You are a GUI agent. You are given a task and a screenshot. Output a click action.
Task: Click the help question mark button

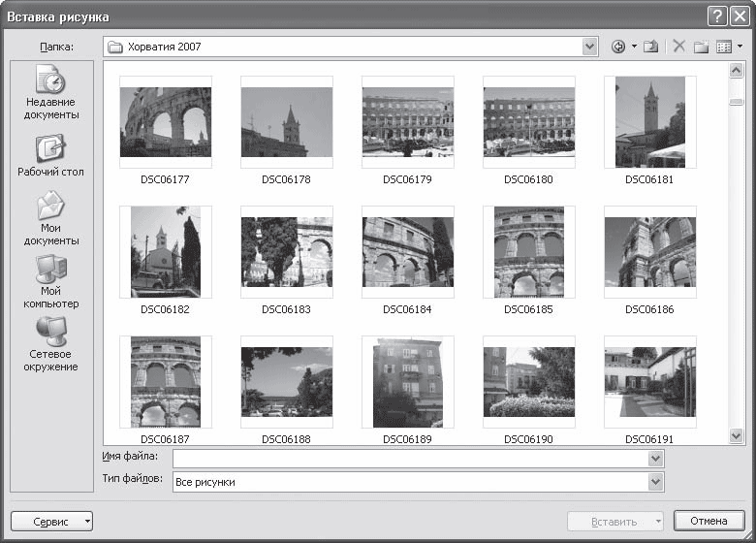(717, 16)
